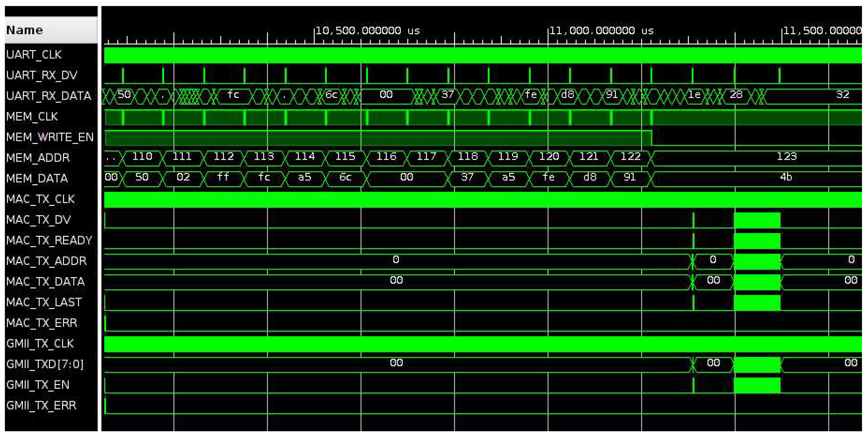This screenshot has height=439, width=868.
Task: Select the GMII_TX_ERR signal name
Action: tap(41, 405)
